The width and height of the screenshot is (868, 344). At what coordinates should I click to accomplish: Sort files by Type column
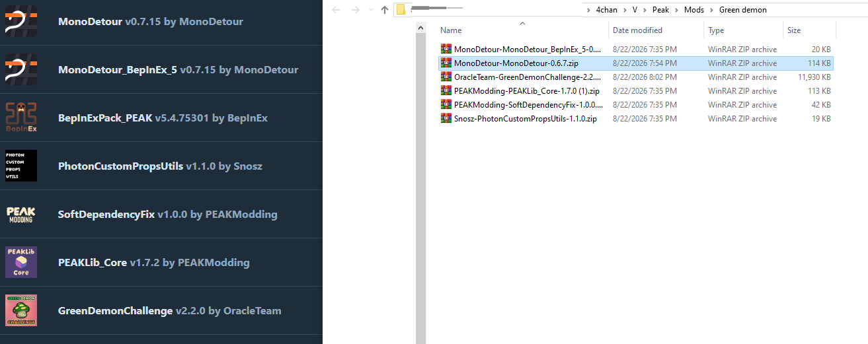[x=744, y=30]
